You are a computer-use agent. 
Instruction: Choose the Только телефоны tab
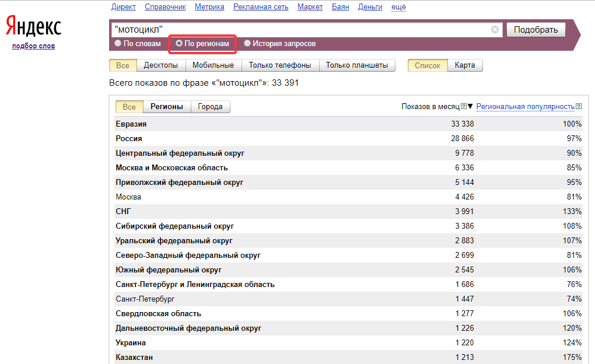(280, 65)
